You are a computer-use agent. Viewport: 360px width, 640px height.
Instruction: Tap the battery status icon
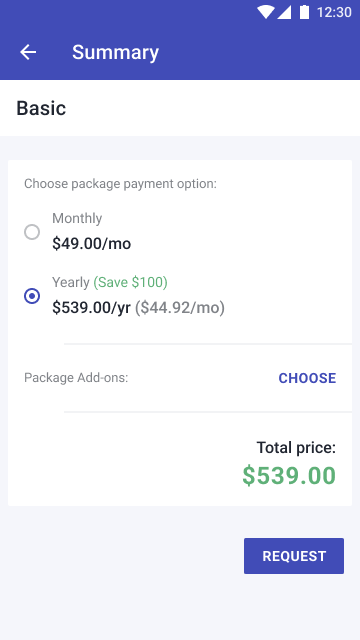pyautogui.click(x=304, y=12)
